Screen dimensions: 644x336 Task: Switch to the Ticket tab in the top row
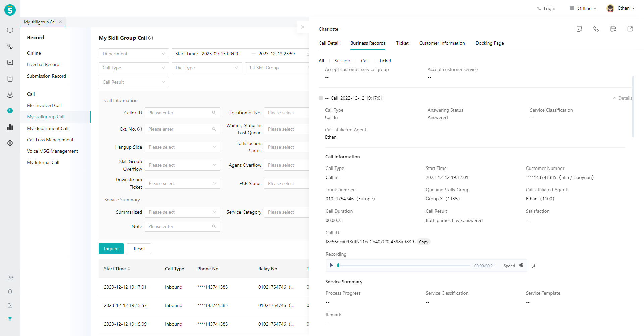coord(402,43)
